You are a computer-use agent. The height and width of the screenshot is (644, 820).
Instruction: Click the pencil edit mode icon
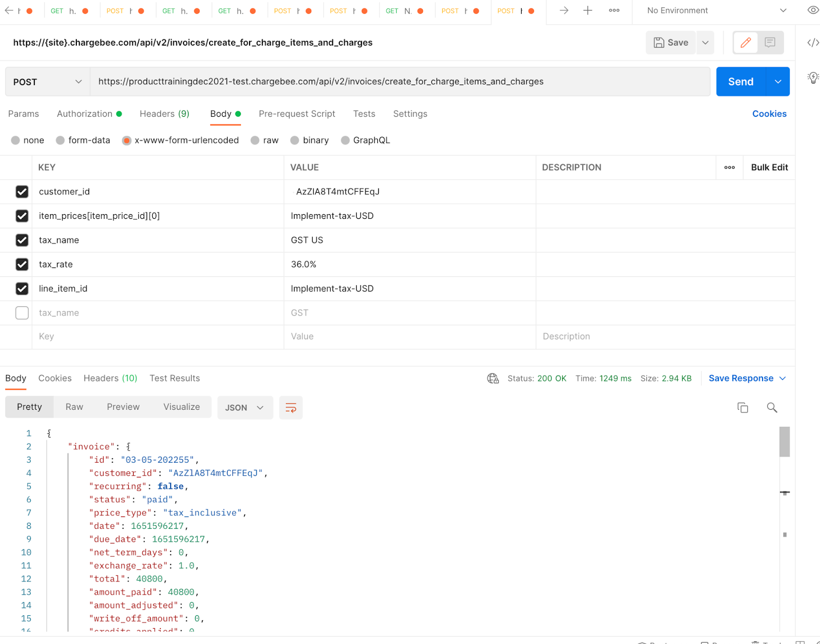coord(746,43)
